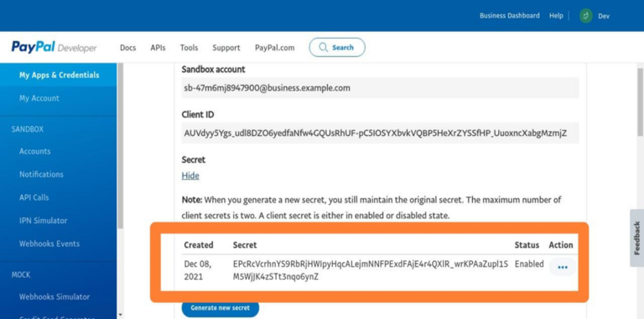Click the Secret column header
Viewport: 644px width, 319px height.
[245, 245]
